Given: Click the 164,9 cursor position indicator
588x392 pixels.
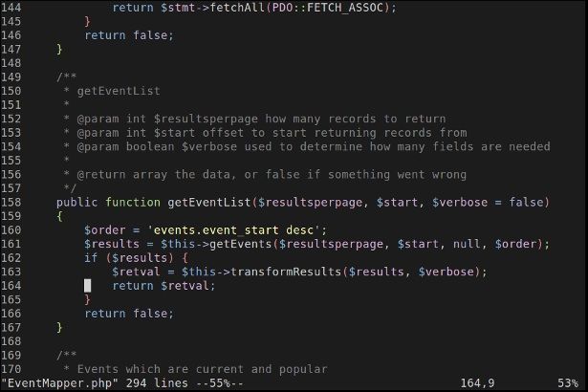Looking at the screenshot, I should 477,383.
